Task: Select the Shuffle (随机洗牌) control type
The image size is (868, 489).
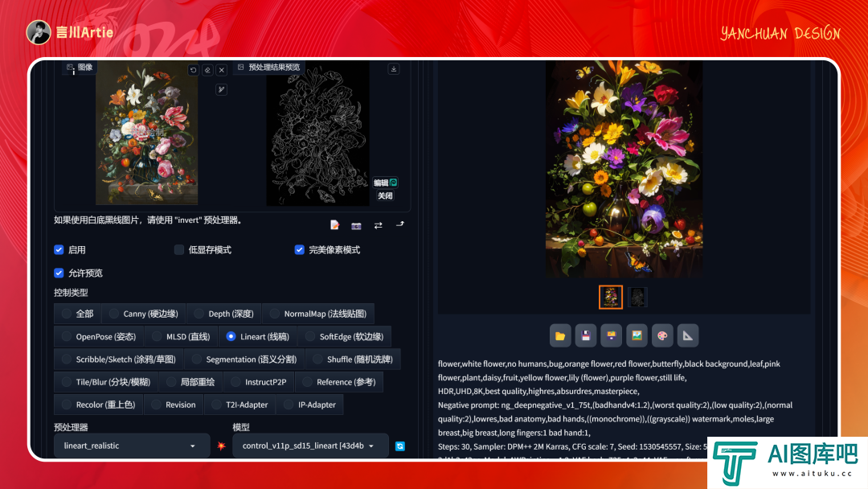Action: pyautogui.click(x=353, y=360)
